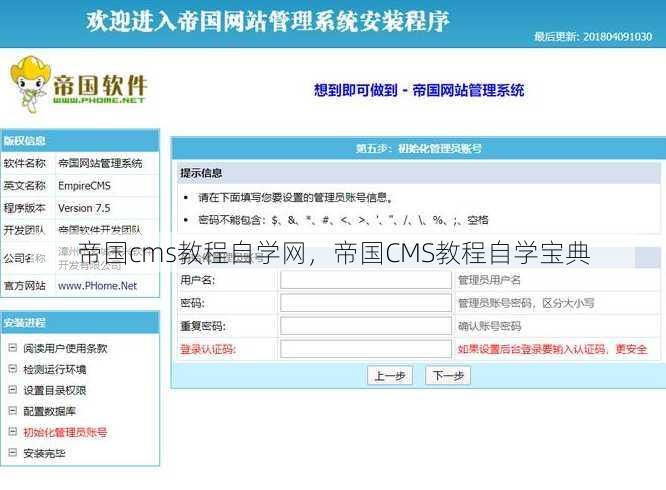Click the expander icon beside 初始化管理员账号

13,432
